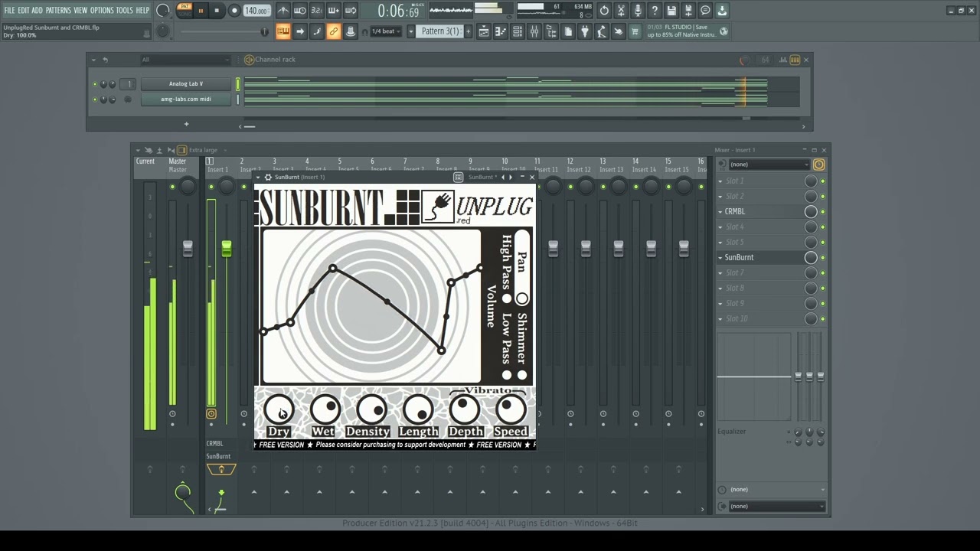Open the channel rack All filter dropdown
The image size is (980, 551).
(185, 60)
